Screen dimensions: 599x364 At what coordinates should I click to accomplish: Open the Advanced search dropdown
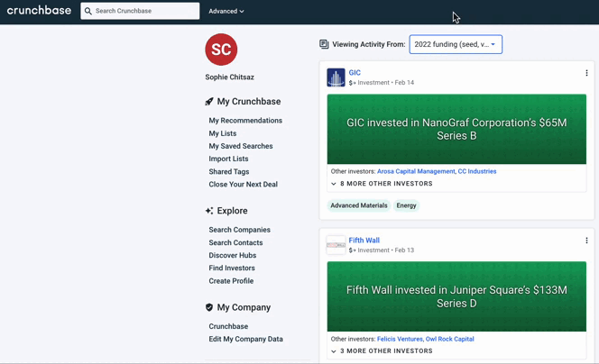coord(226,12)
